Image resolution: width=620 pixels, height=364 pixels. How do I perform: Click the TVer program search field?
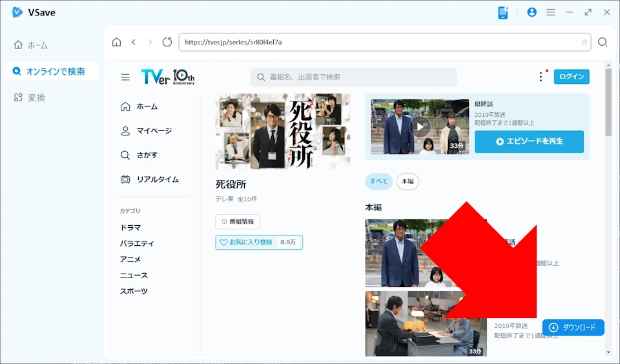pos(354,77)
